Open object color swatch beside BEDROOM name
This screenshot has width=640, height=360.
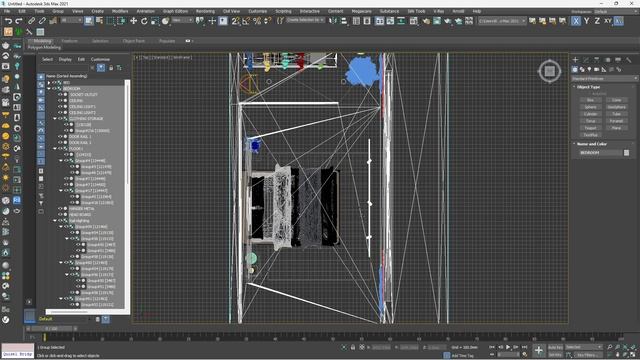(627, 153)
